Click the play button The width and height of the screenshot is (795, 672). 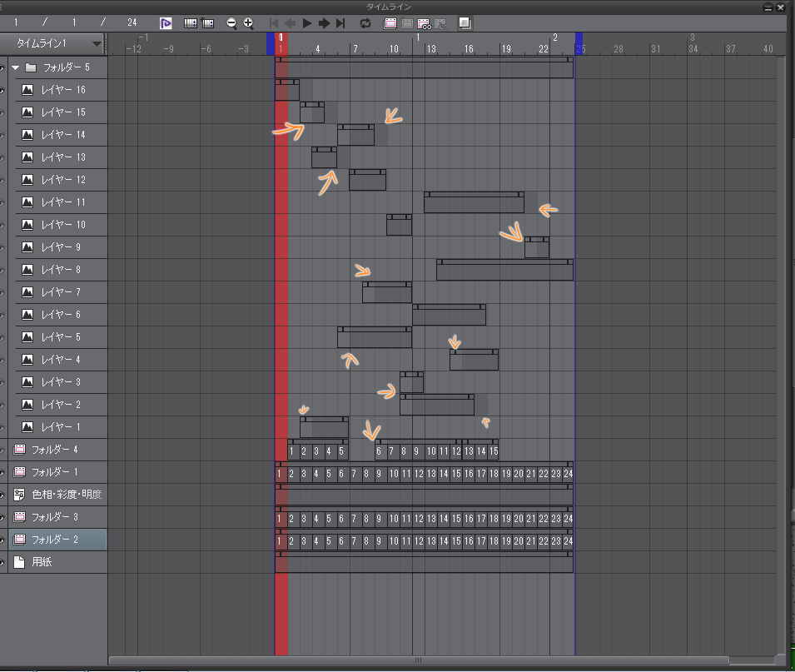click(307, 22)
